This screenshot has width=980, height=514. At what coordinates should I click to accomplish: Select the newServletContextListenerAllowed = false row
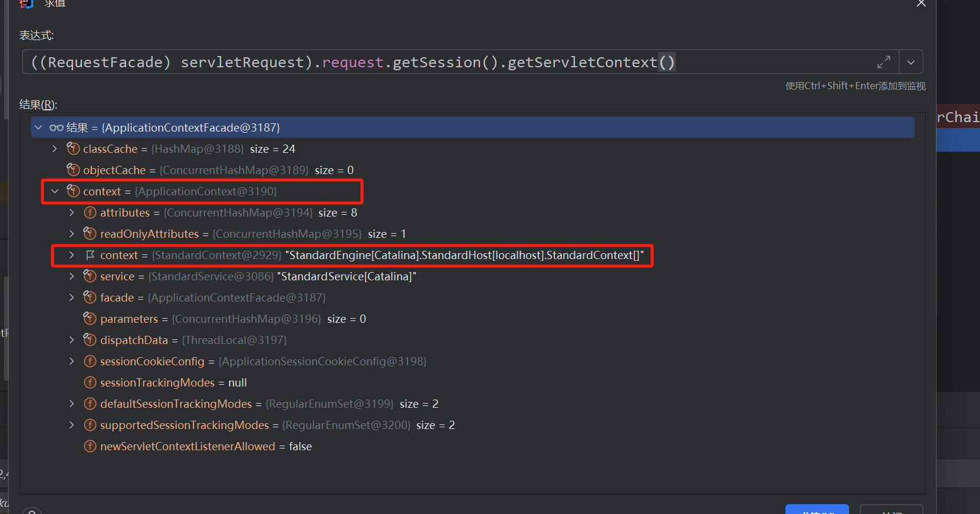tap(473, 446)
